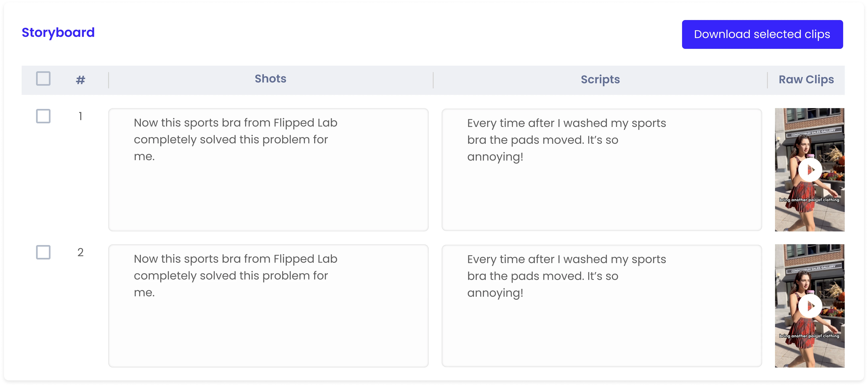Check the checkbox for row 1
868x386 pixels.
[43, 116]
